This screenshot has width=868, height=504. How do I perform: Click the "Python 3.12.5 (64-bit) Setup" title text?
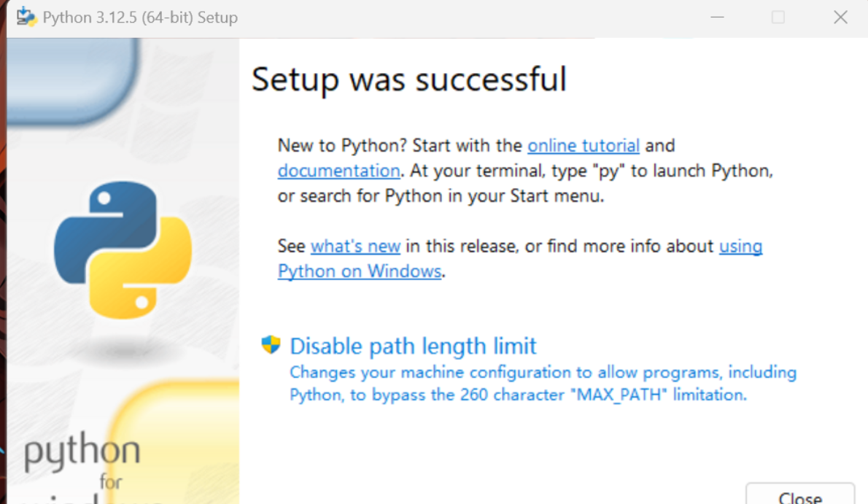click(140, 18)
